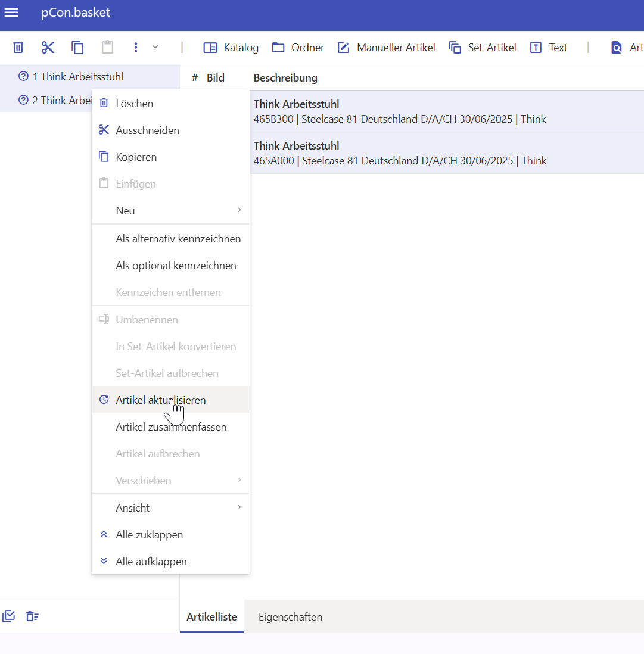644x654 pixels.
Task: Expand the Verschieben submenu
Action: (170, 481)
